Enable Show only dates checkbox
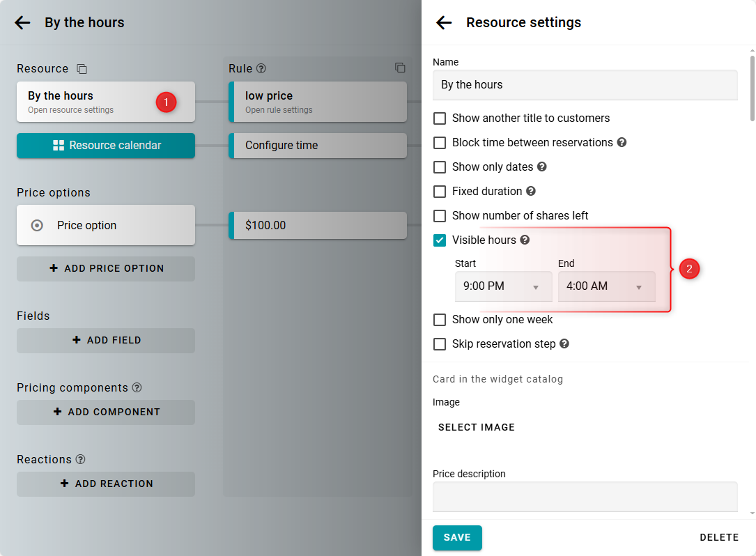Screen dimensions: 756x556 tap(440, 167)
